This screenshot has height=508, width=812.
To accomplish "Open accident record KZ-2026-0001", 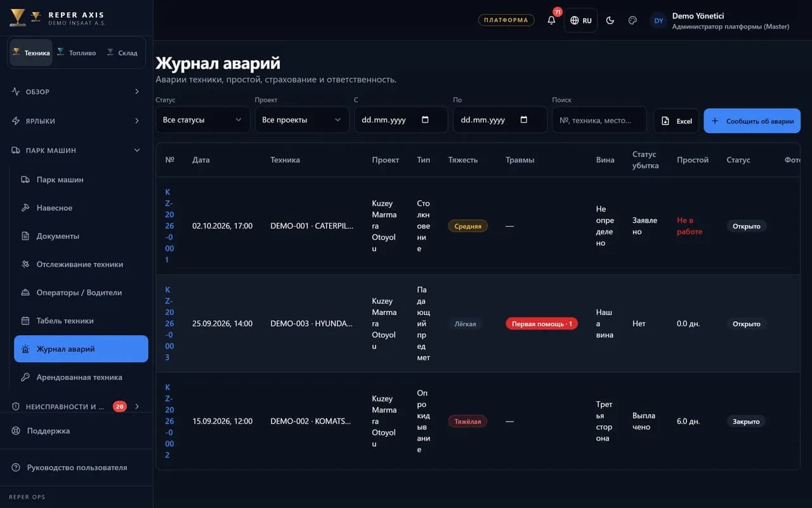I will (169, 225).
